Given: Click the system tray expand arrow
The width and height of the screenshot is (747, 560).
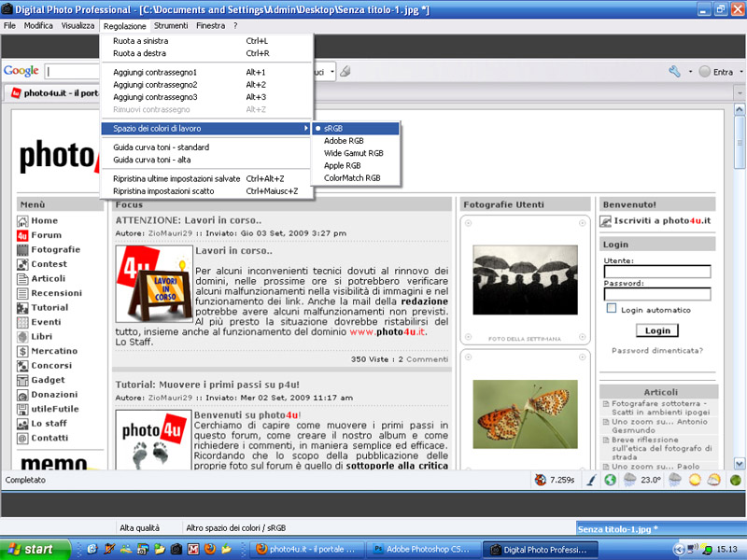Looking at the screenshot, I should coord(679,550).
